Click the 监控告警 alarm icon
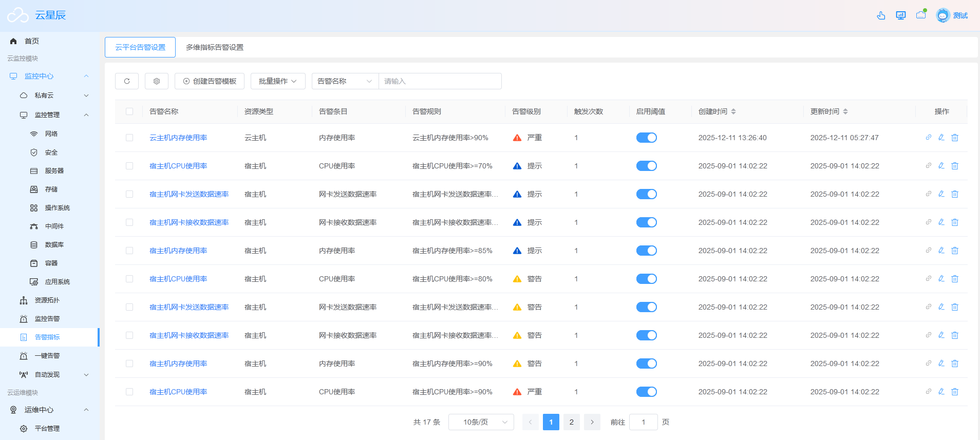The height and width of the screenshot is (440, 980). tap(24, 319)
